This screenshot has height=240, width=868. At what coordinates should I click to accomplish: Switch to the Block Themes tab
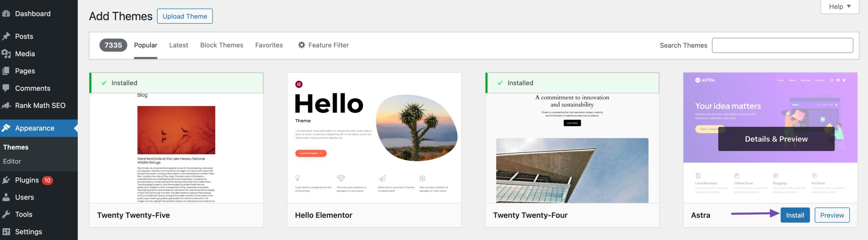point(222,45)
